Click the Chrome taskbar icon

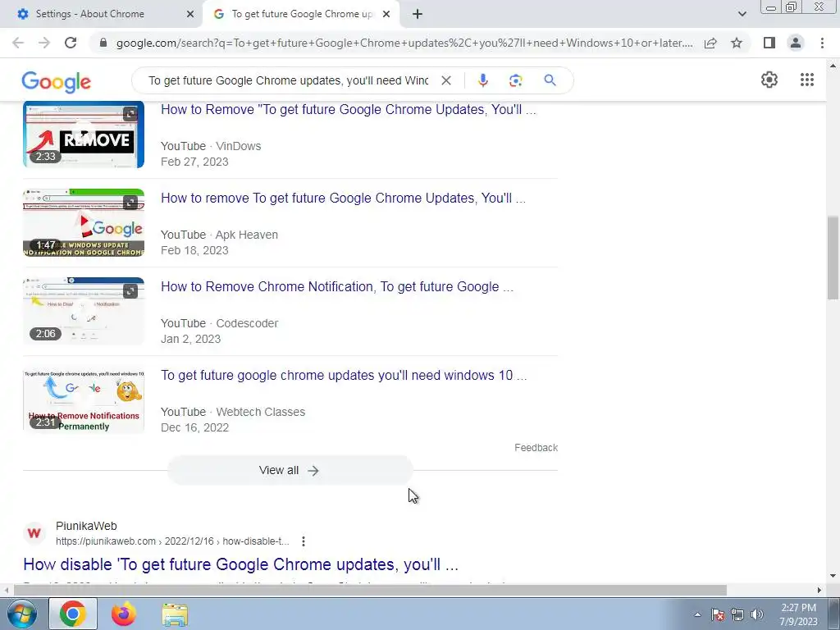pos(73,614)
